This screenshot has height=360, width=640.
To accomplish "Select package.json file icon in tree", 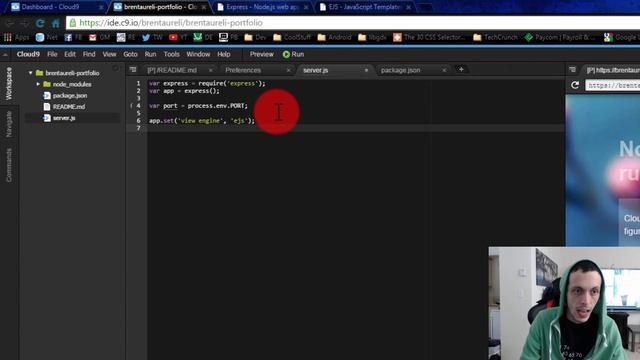I will 47,96.
